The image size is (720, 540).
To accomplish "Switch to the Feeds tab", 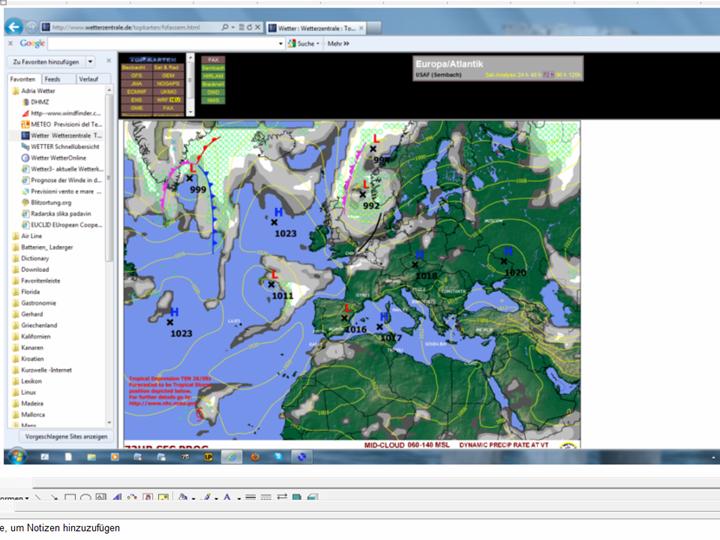I will tap(52, 78).
